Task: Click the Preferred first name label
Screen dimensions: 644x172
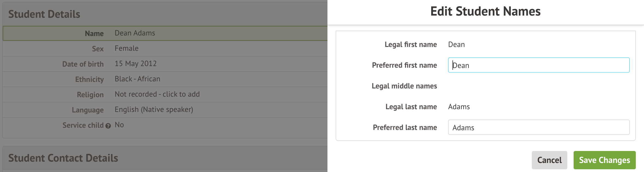Action: 404,65
